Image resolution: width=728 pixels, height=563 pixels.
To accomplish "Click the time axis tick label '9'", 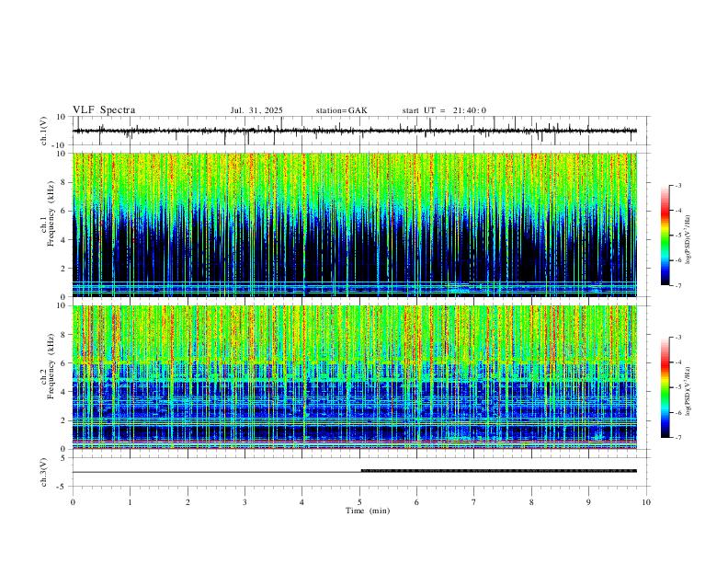I will tap(588, 502).
